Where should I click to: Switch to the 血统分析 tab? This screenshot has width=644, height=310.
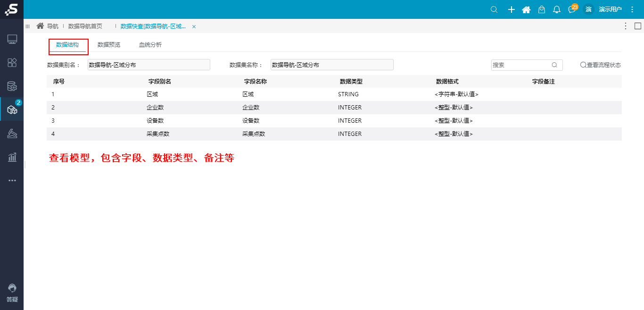coord(150,45)
